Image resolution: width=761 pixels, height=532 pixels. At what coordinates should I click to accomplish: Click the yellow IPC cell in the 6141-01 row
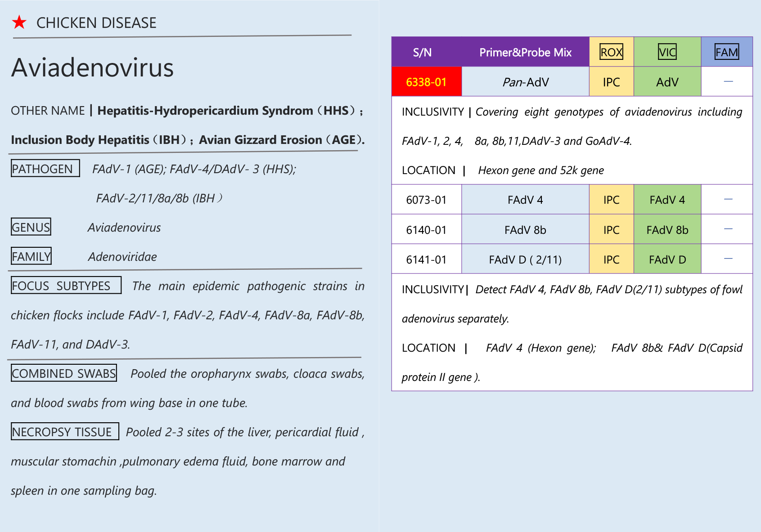(x=611, y=259)
